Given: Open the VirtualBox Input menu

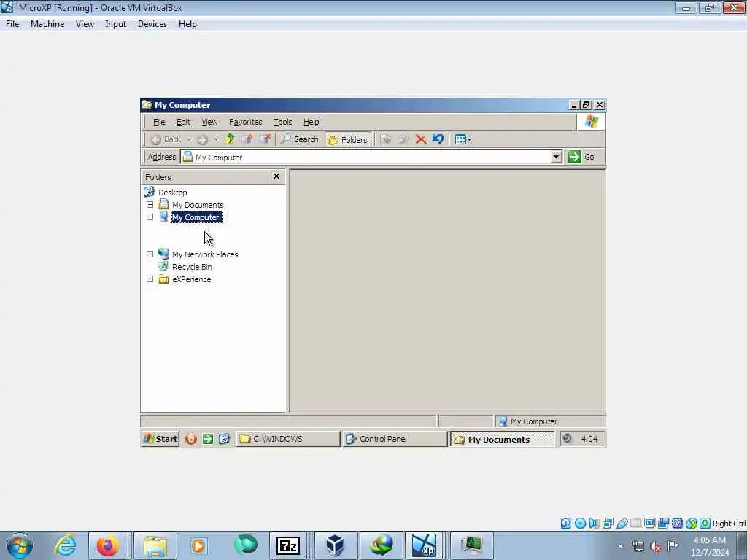Looking at the screenshot, I should [115, 24].
